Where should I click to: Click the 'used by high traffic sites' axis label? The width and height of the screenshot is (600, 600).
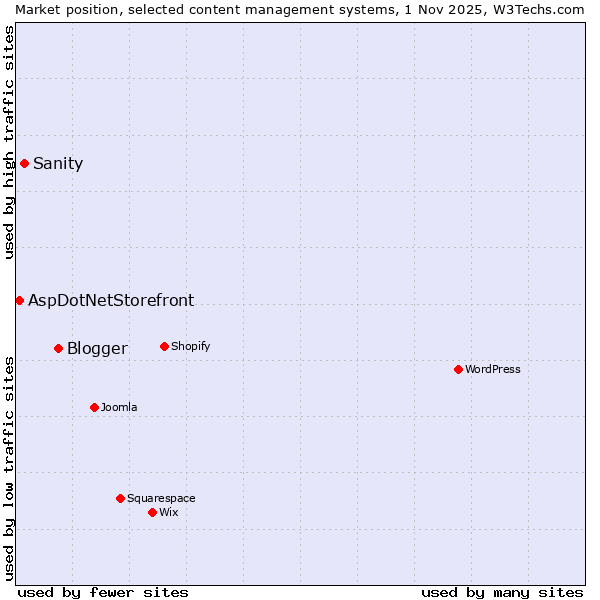pyautogui.click(x=9, y=142)
